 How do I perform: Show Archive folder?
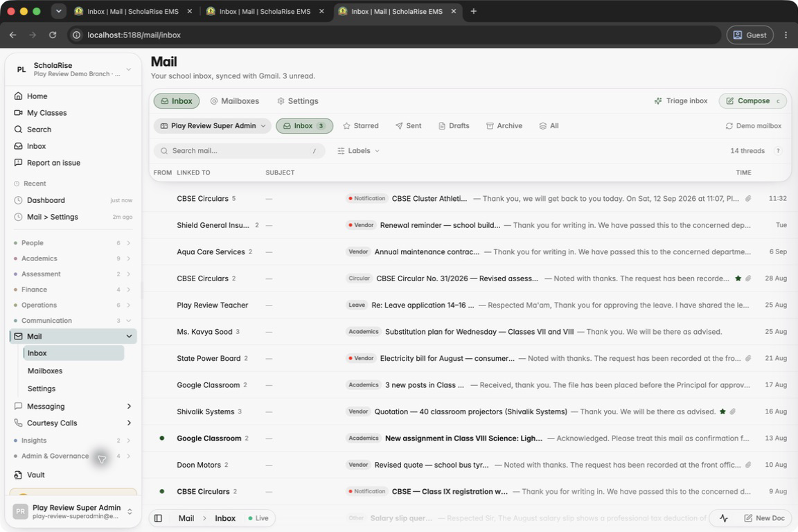click(x=504, y=126)
